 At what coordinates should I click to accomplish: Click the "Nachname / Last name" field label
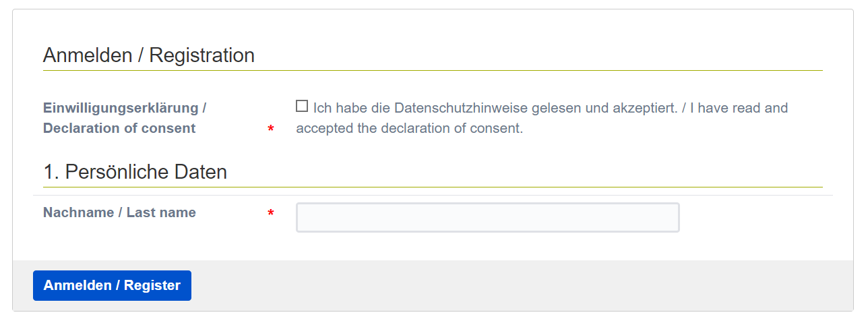[x=119, y=212]
